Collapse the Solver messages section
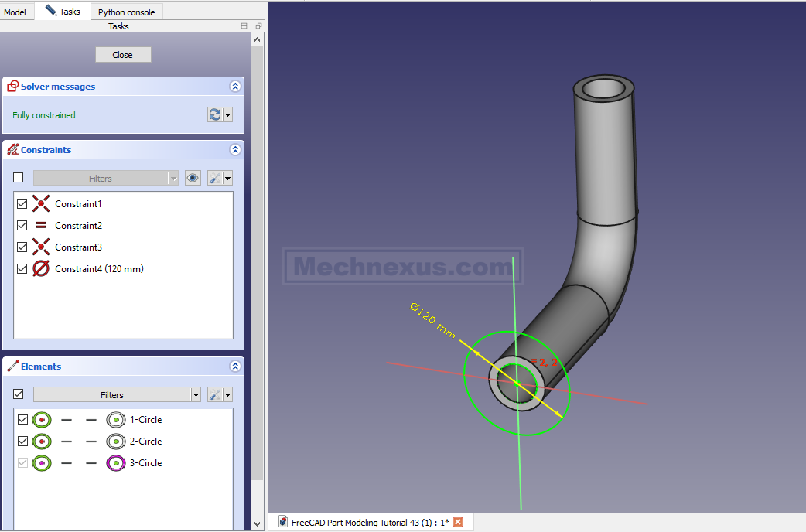This screenshot has height=532, width=806. pos(235,87)
